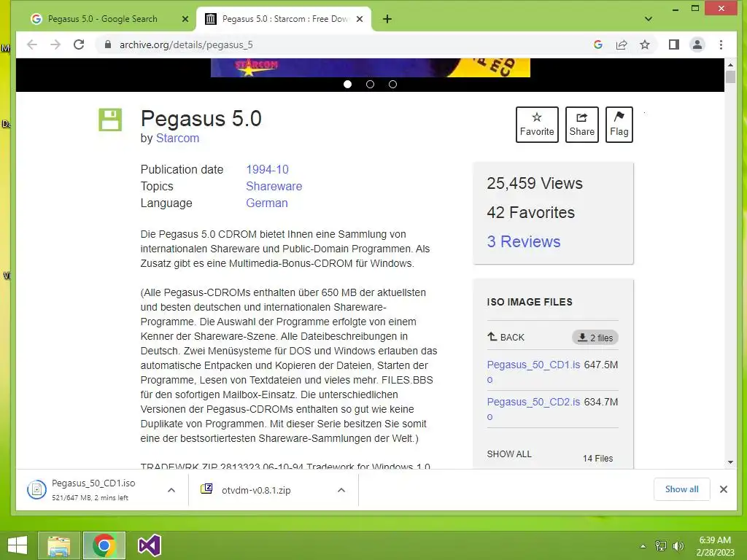Screen dimensions: 747x560
Task: Click the Share button on item
Action: pyautogui.click(x=581, y=124)
